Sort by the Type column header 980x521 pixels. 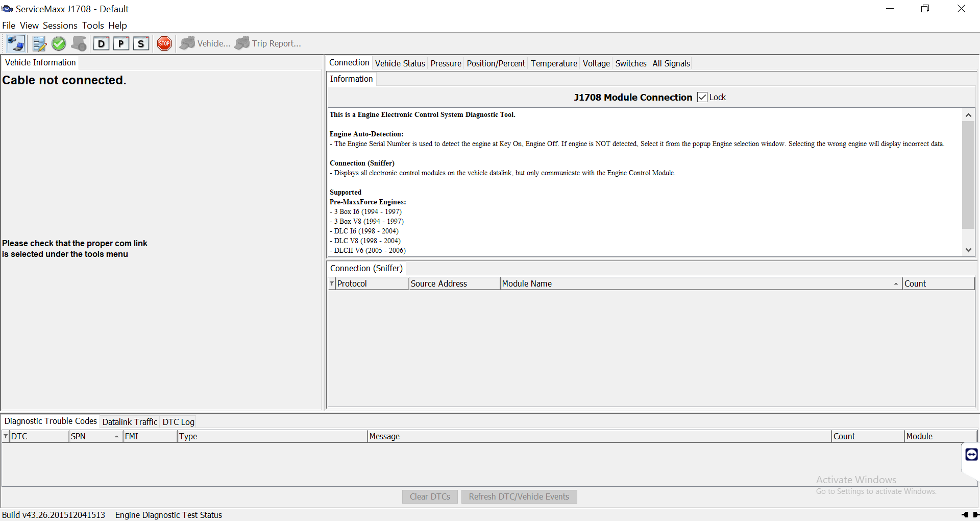[x=272, y=436]
